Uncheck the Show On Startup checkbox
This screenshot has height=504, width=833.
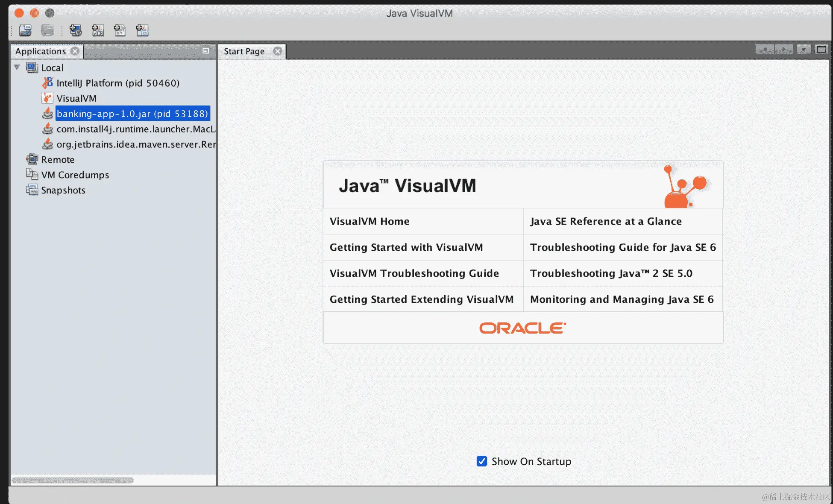coord(481,461)
